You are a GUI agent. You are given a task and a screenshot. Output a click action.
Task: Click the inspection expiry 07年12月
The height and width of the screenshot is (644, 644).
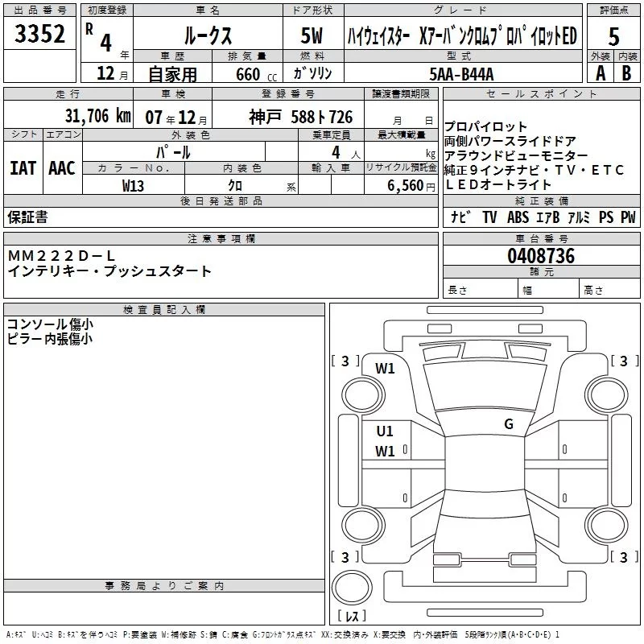tap(176, 118)
